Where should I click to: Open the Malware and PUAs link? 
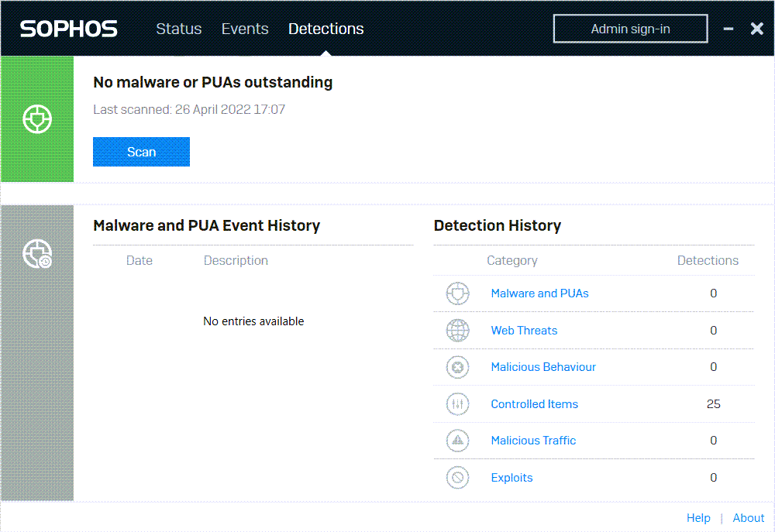pos(539,293)
